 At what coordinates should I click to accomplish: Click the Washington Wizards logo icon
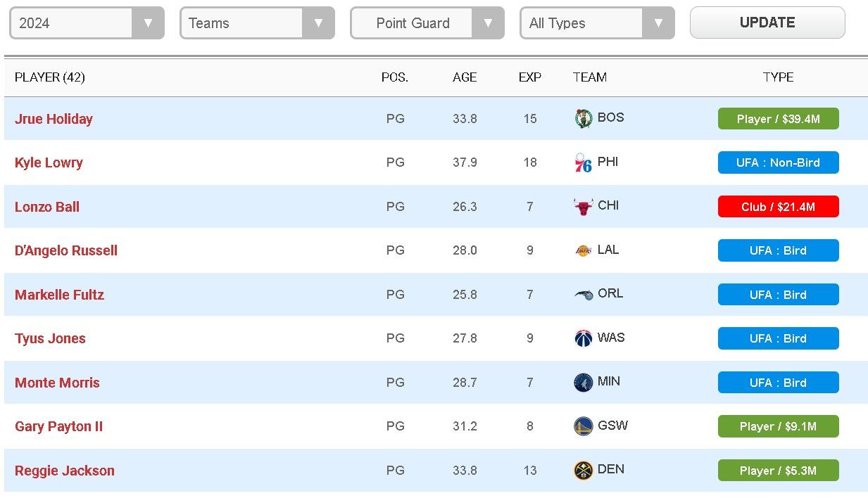click(584, 338)
